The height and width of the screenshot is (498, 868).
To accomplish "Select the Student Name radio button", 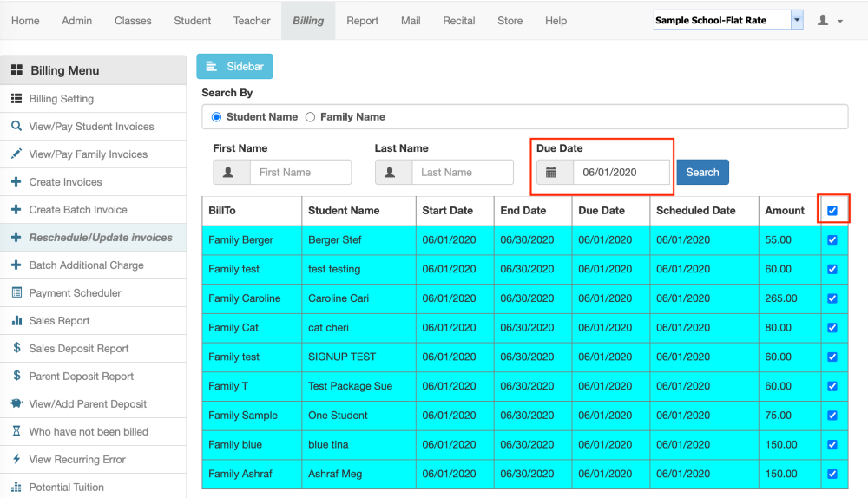I will 216,117.
